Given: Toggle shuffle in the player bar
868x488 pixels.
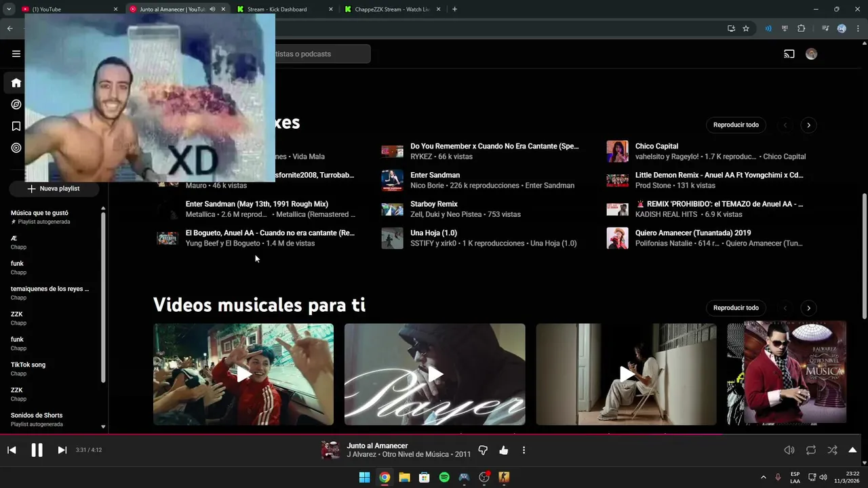Looking at the screenshot, I should (832, 450).
